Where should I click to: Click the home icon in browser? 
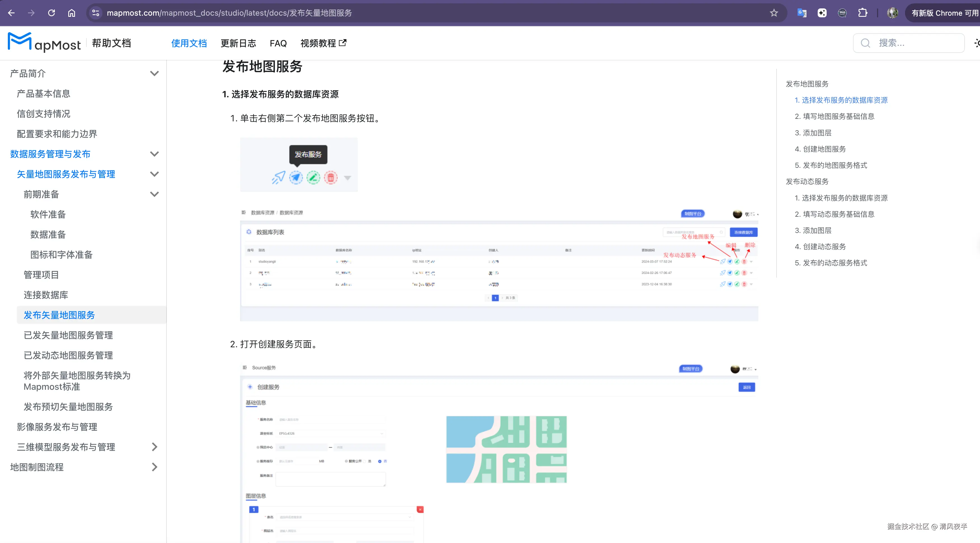click(72, 13)
